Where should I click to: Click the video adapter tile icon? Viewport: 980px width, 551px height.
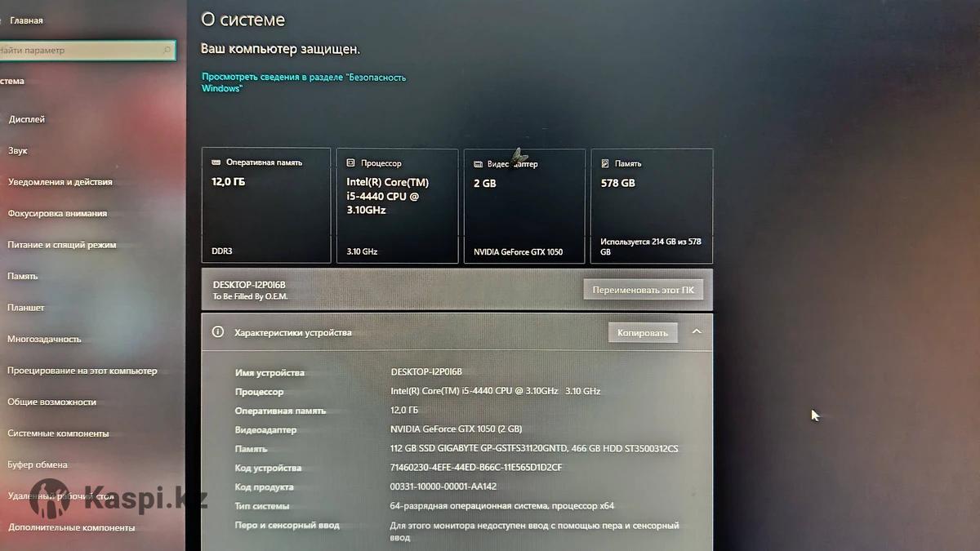pyautogui.click(x=479, y=164)
